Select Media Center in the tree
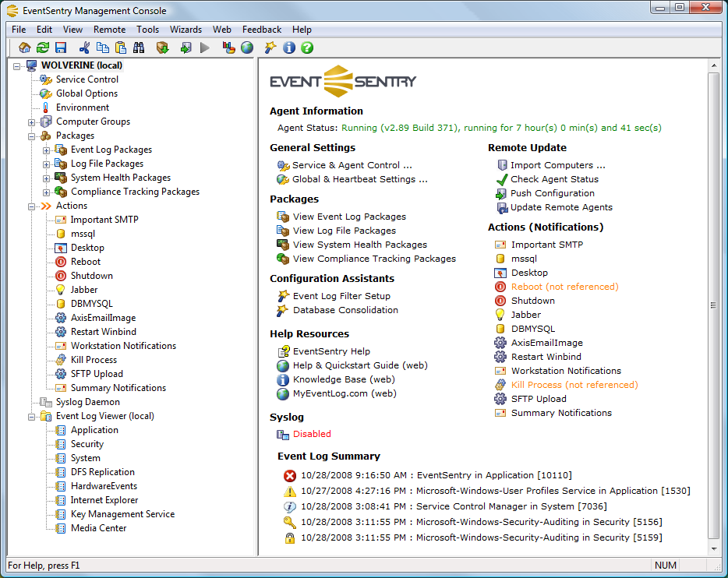The height and width of the screenshot is (578, 728). click(98, 528)
